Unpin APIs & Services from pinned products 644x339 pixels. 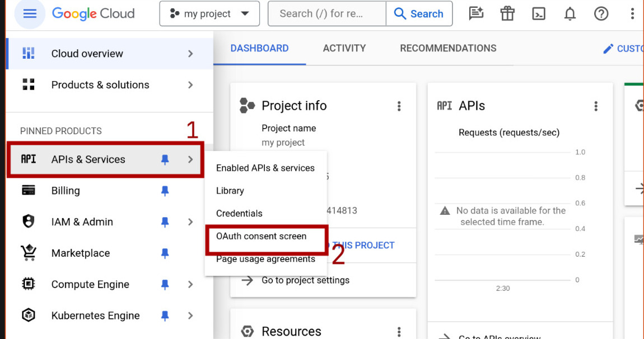pyautogui.click(x=165, y=159)
